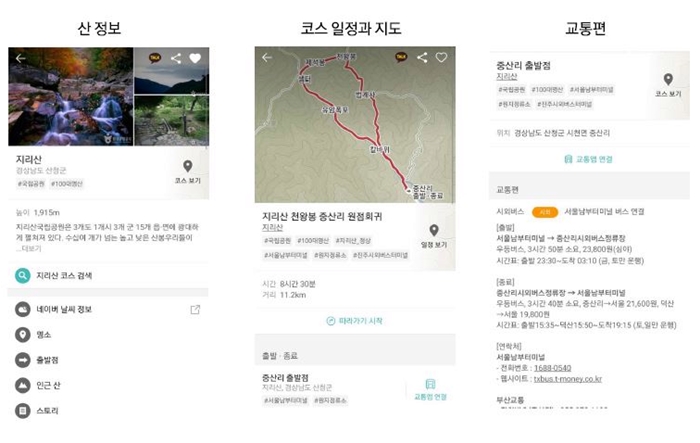This screenshot has height=443, width=700.
Task: Expand description with 더보기
Action: (31, 248)
